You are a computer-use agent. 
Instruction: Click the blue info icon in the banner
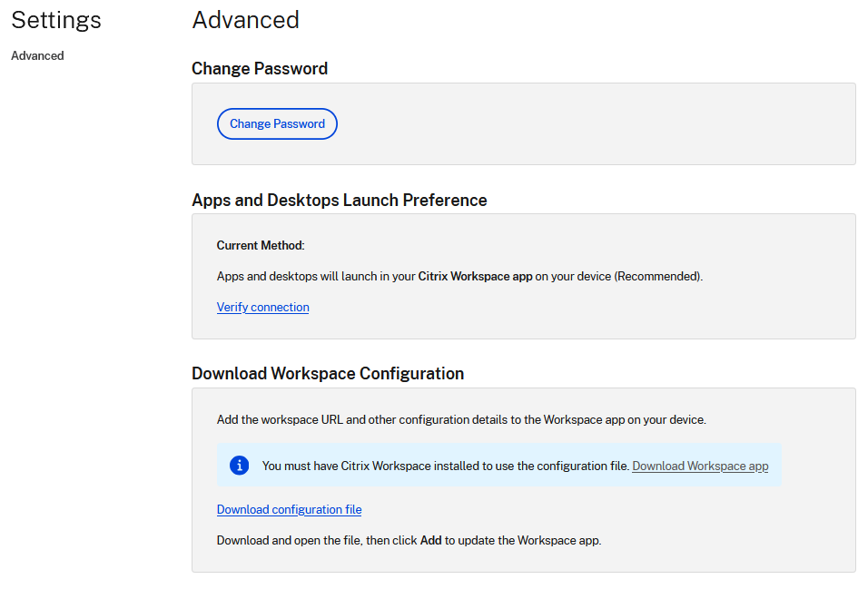(x=239, y=466)
